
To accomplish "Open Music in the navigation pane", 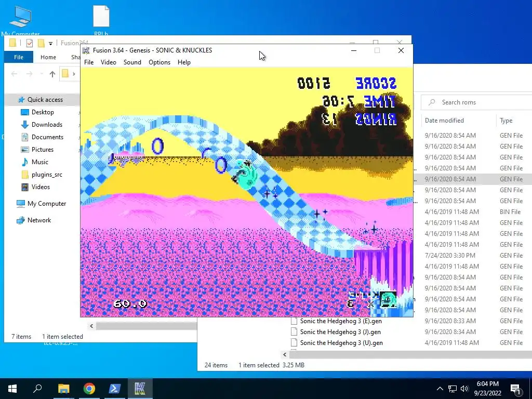I will (x=39, y=162).
